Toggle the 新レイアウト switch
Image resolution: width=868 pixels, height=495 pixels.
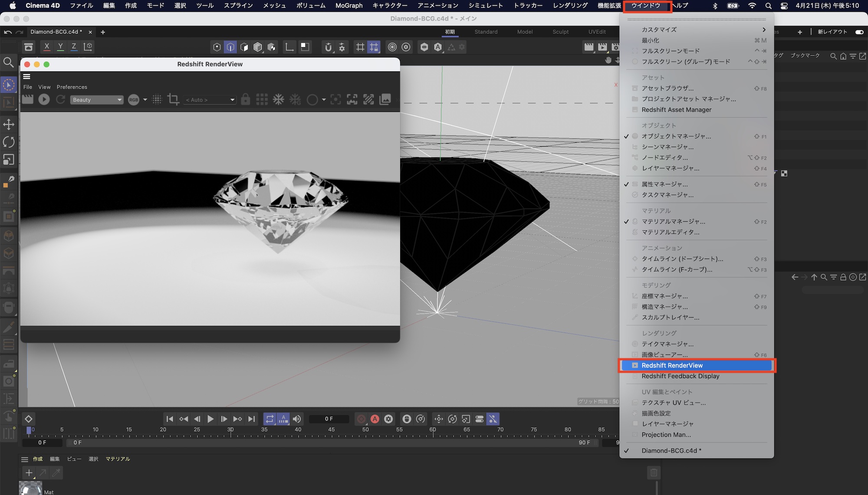pyautogui.click(x=859, y=32)
